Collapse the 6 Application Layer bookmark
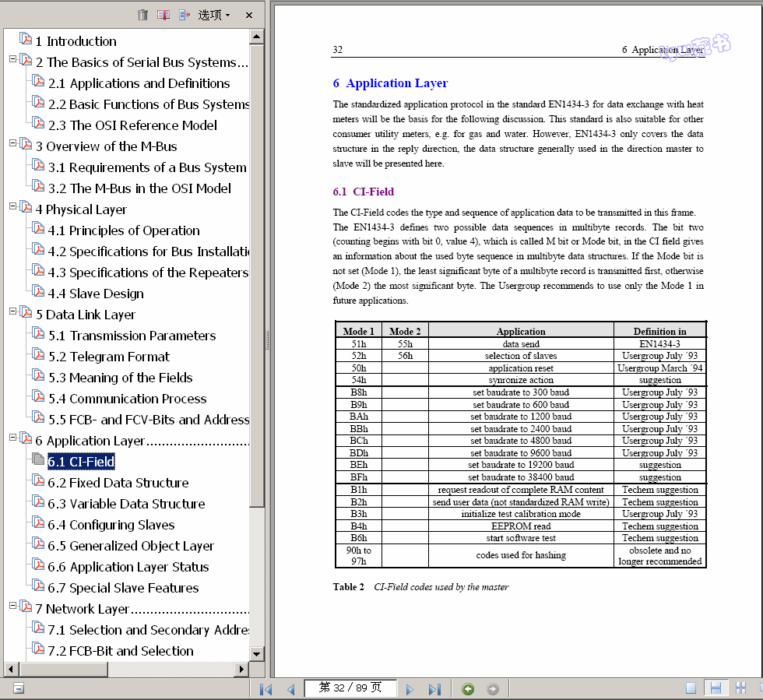Screen dimensions: 763x700 point(13,438)
